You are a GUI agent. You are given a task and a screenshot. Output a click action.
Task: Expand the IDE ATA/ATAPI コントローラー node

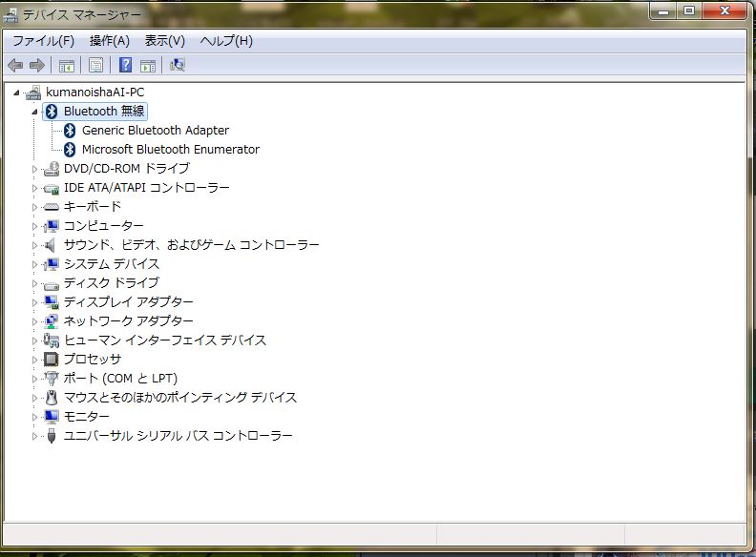34,188
